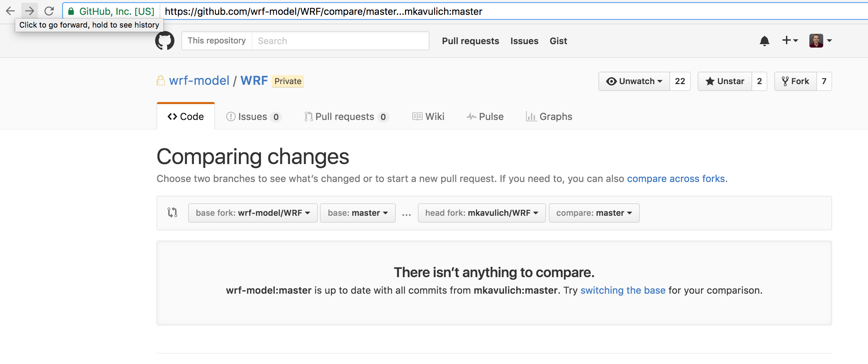Click the Graphs bar chart icon
The width and height of the screenshot is (868, 364).
tap(531, 116)
